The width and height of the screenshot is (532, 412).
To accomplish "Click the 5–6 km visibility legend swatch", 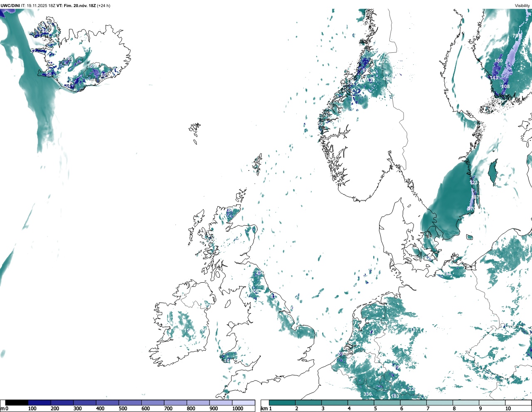I will tap(387, 402).
